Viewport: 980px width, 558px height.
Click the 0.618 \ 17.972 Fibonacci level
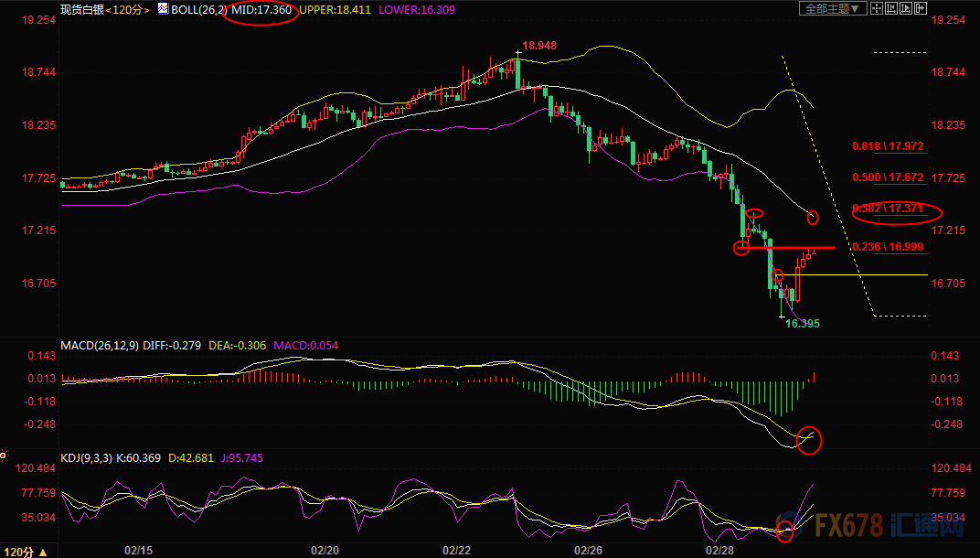(x=887, y=146)
